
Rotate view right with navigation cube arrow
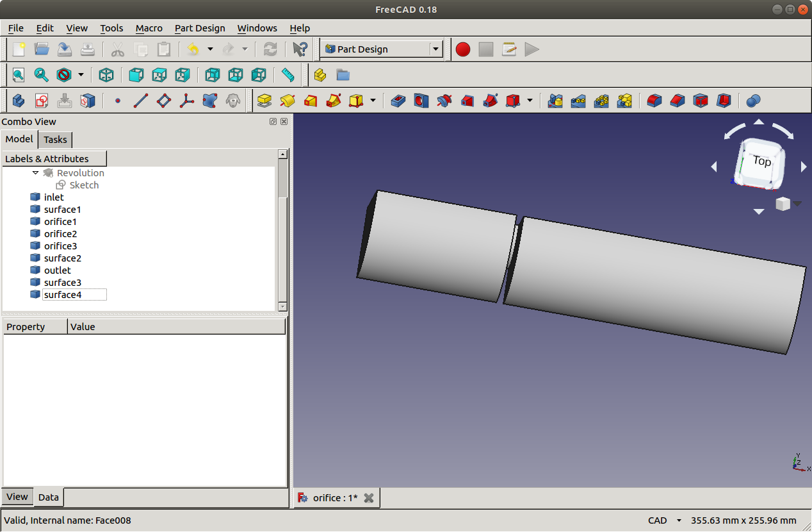(804, 167)
